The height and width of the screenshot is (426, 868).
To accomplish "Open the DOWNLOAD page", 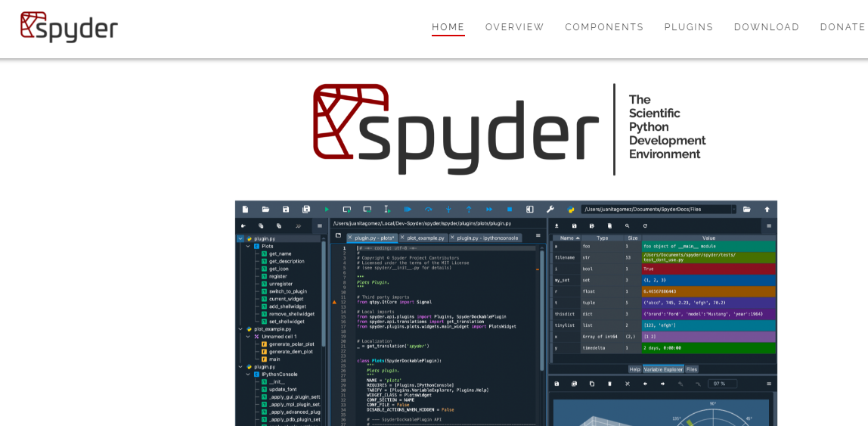I will point(767,27).
